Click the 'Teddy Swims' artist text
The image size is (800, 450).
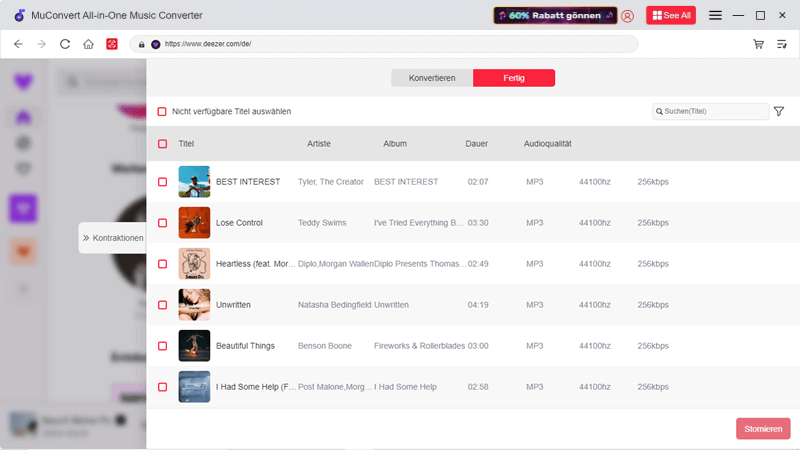[322, 223]
